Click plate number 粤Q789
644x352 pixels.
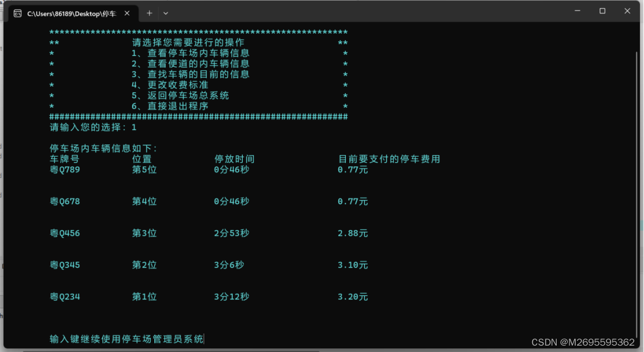coord(65,170)
